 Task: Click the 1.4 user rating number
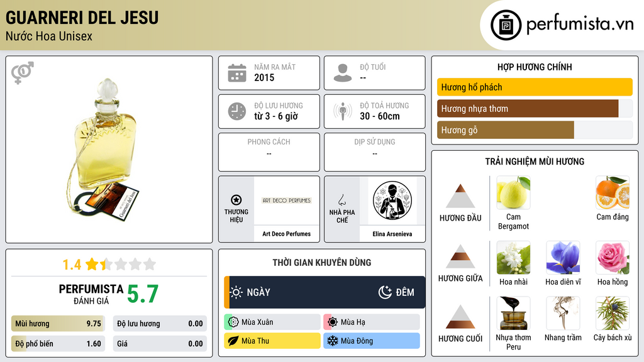tap(72, 265)
